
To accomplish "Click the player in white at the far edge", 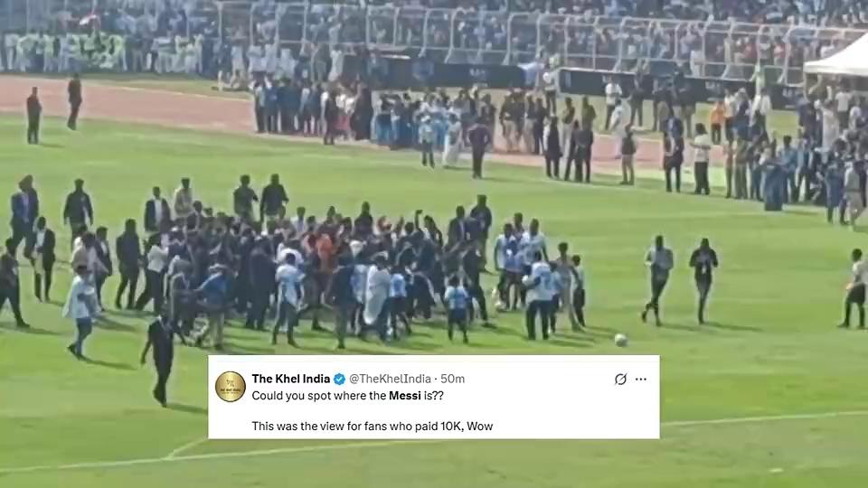I will (856, 287).
